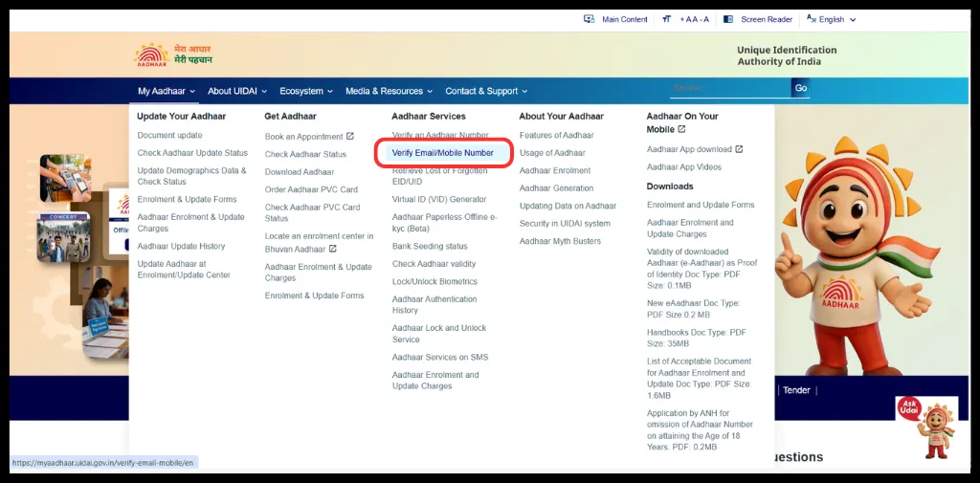
Task: Decrease font size with -A
Action: [x=703, y=19]
